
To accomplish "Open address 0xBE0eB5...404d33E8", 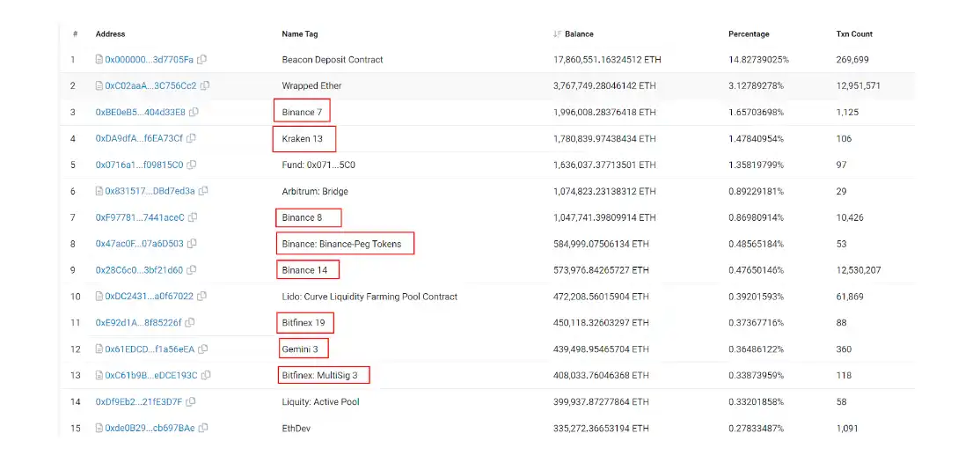I will click(x=141, y=113).
